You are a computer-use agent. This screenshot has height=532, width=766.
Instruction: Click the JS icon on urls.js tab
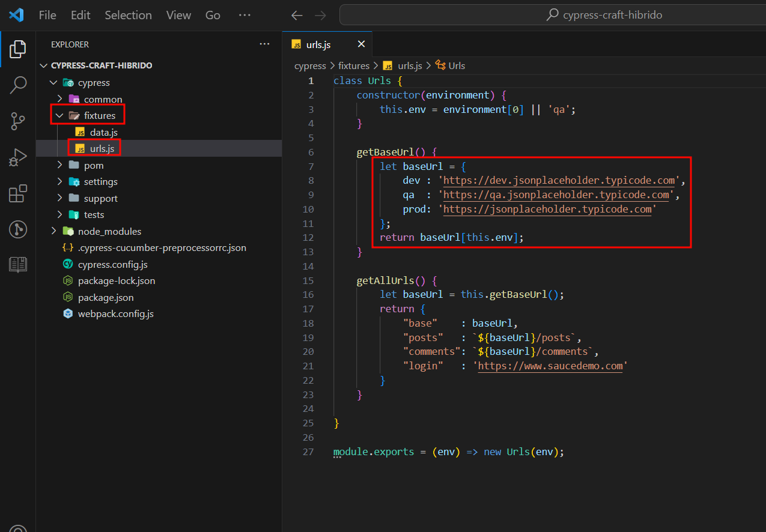click(296, 44)
